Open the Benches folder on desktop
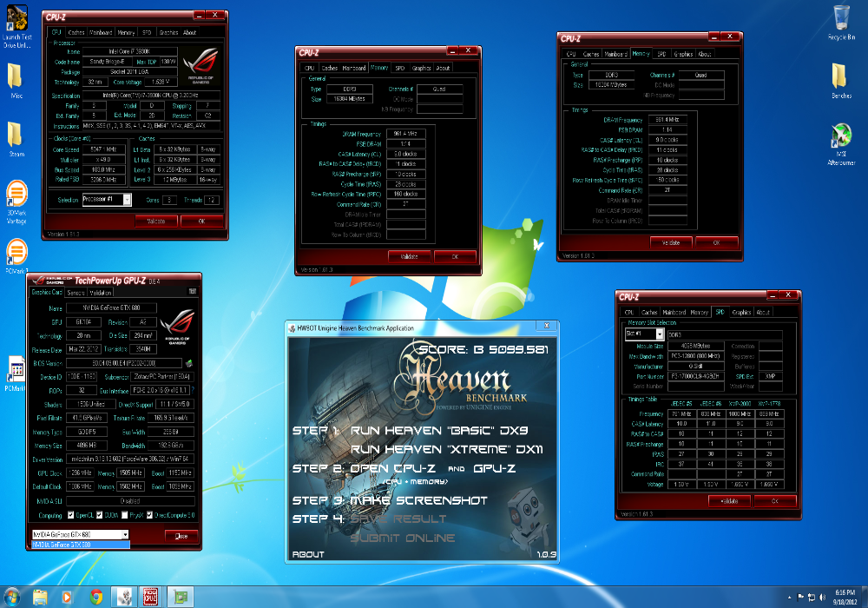Screen dimensions: 868x608 tap(841, 80)
